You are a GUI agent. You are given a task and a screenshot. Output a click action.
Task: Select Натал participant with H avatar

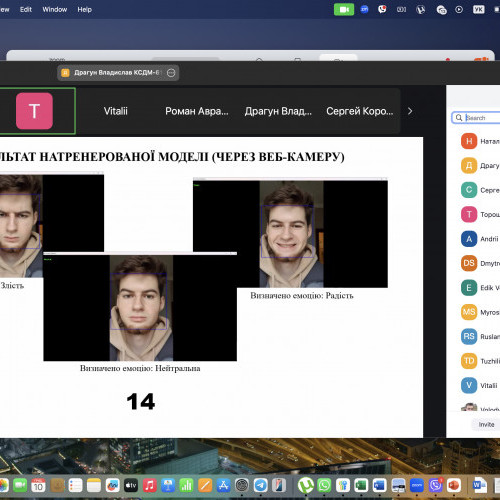coord(480,141)
